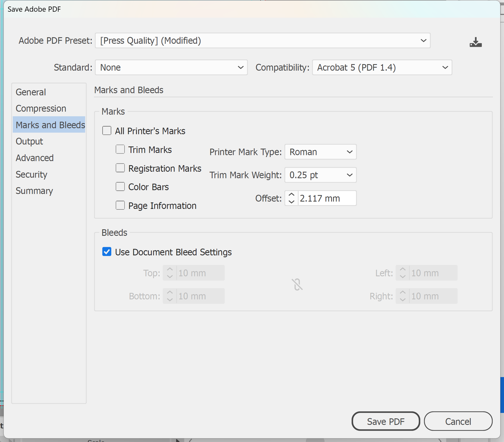Click the Right bleed stepper arrows
The image size is (504, 442).
tap(403, 296)
